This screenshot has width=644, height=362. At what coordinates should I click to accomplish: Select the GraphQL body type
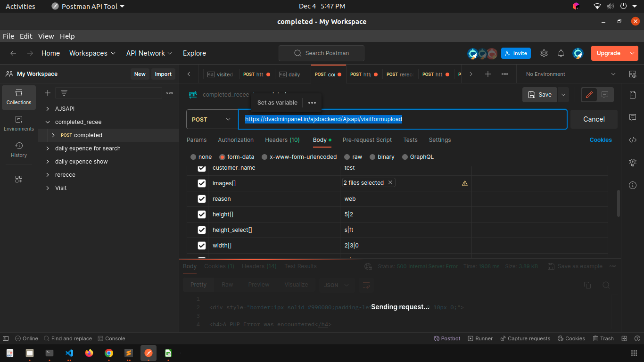(x=405, y=157)
